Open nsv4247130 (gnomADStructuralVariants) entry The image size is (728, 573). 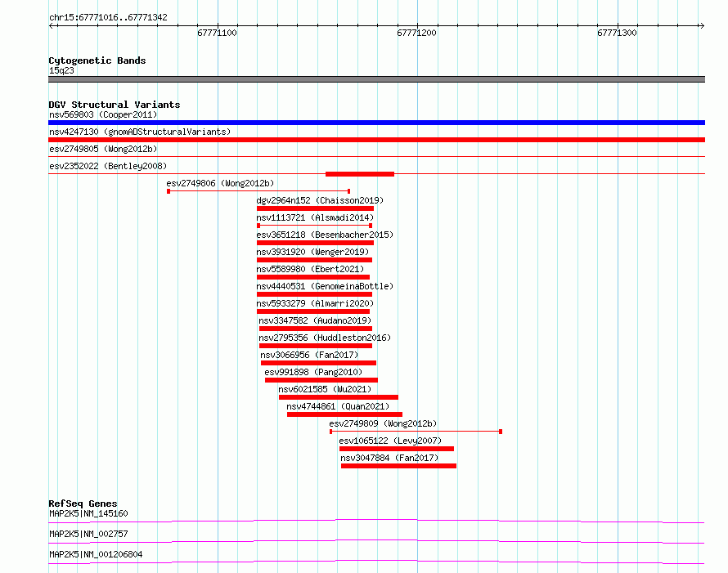[140, 132]
